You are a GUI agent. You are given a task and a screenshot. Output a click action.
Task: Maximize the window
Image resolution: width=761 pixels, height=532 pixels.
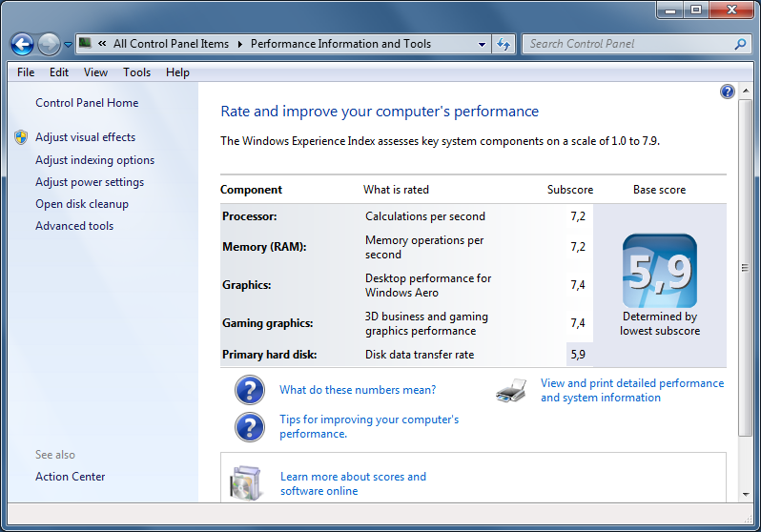pyautogui.click(x=696, y=10)
